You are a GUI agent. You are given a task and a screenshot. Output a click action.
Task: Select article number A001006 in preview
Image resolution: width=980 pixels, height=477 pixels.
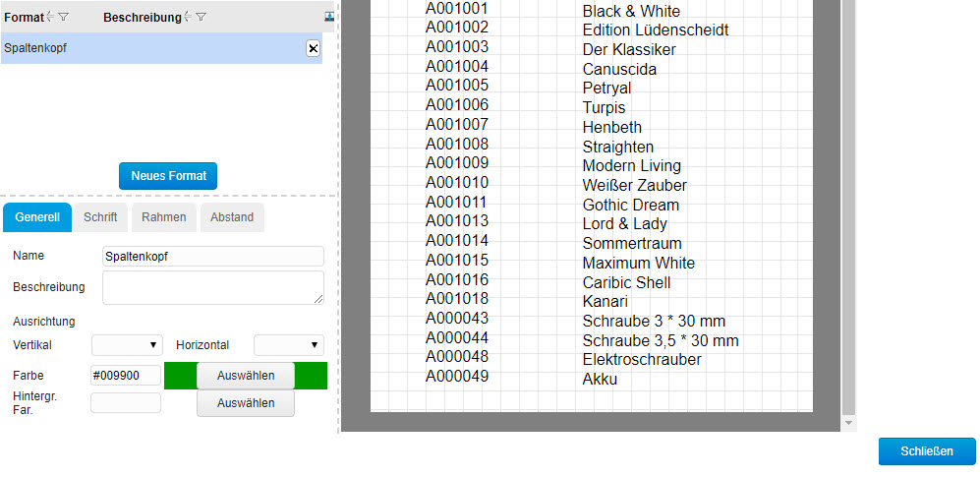pyautogui.click(x=457, y=105)
